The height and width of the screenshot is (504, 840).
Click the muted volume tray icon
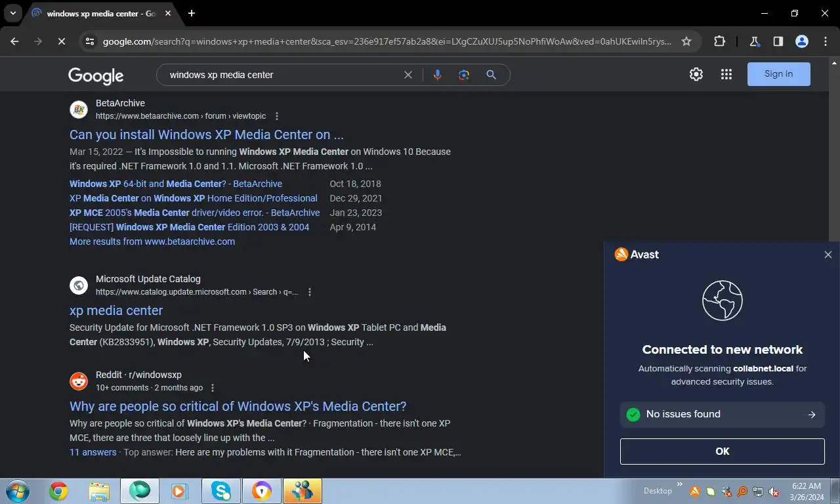tap(774, 492)
